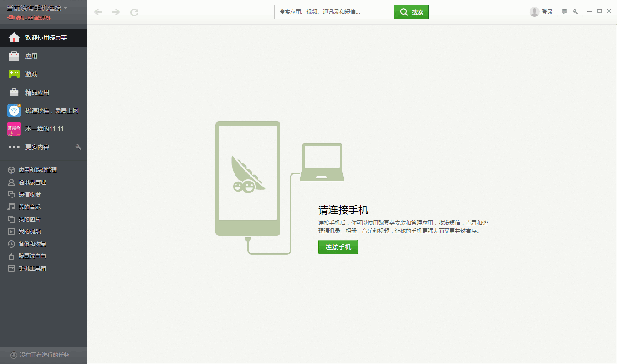The image size is (617, 364).
Task: Click the 请连接手机 heading
Action: click(343, 210)
